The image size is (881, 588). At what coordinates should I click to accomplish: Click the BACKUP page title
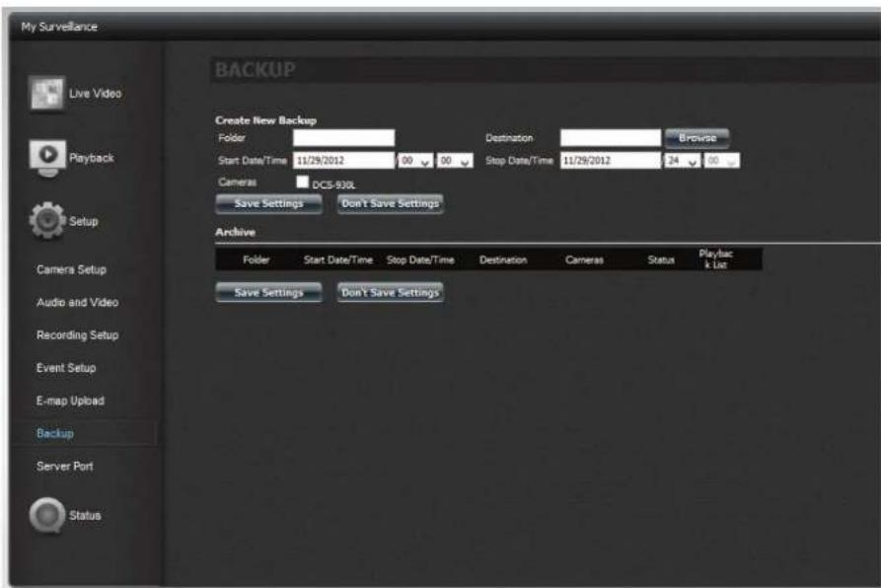click(255, 70)
